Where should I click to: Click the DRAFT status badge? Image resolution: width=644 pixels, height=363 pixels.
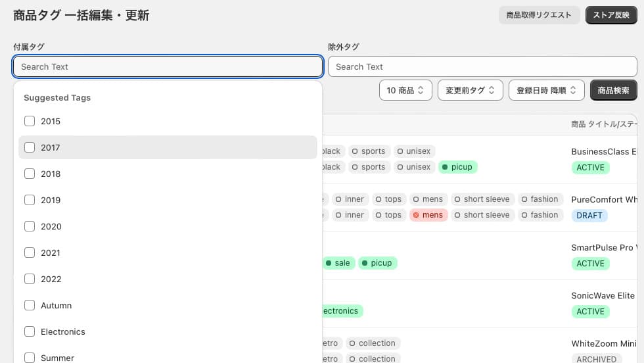click(589, 216)
